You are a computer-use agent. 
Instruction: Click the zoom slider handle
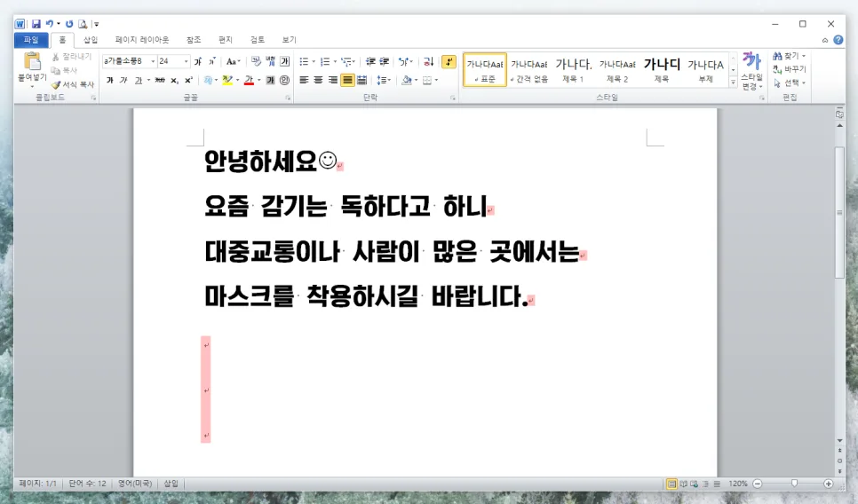[x=794, y=484]
